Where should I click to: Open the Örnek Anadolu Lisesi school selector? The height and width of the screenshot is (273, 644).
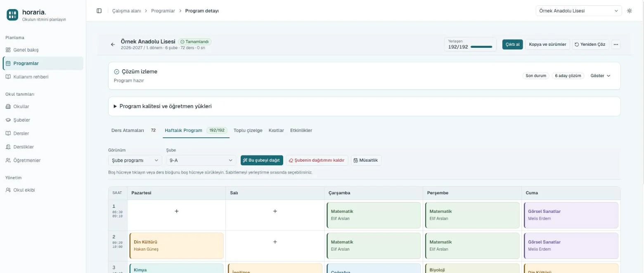tap(578, 11)
